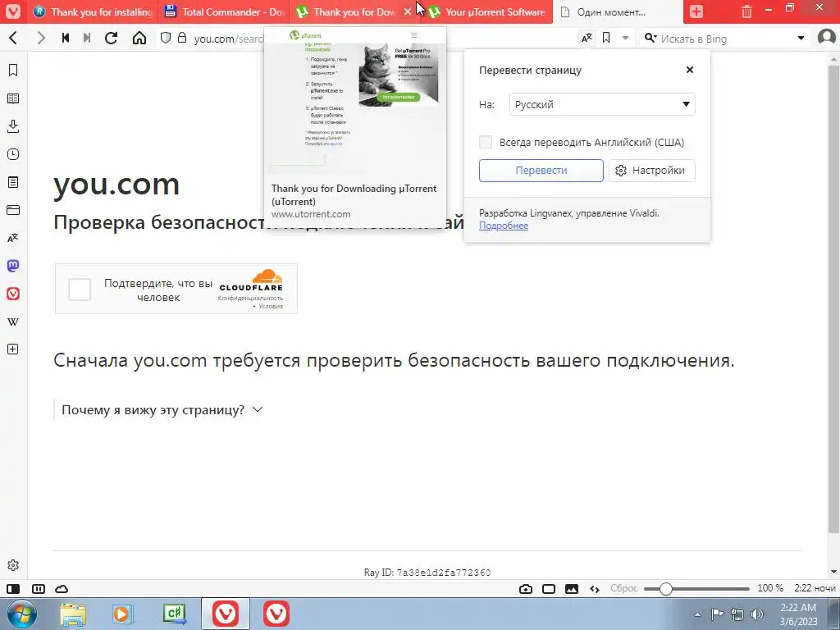Click the you.com address field
Viewport: 840px width, 630px height.
tap(228, 39)
